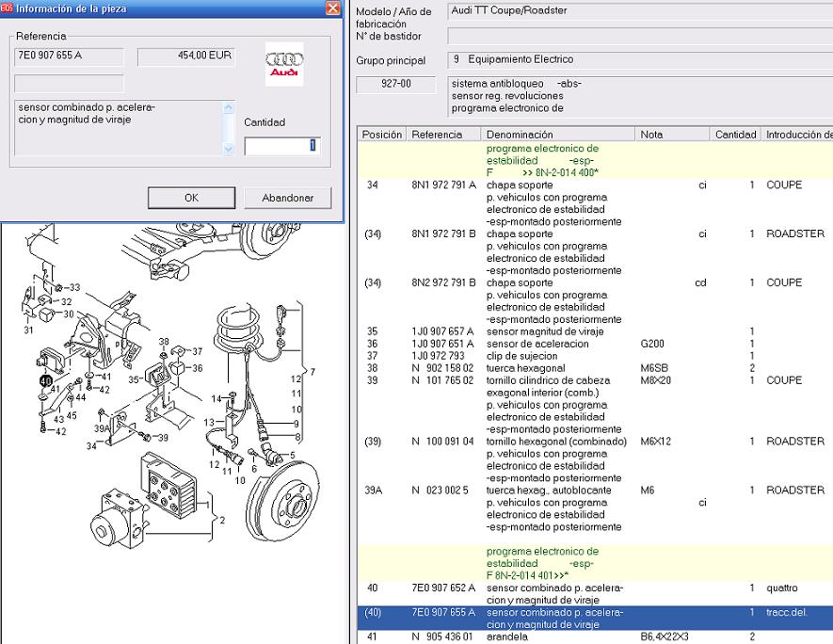The width and height of the screenshot is (833, 644).
Task: Click callout 39A in the diagram
Action: point(102,428)
